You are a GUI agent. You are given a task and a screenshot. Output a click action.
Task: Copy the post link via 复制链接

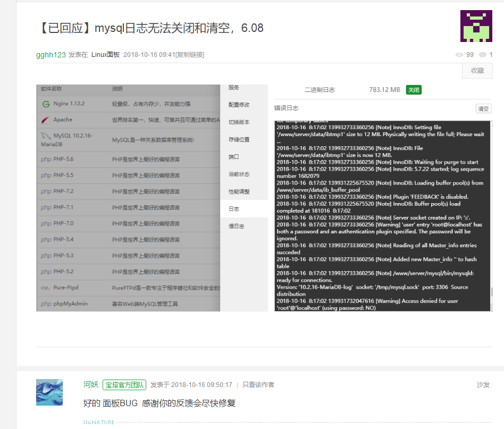[190, 55]
